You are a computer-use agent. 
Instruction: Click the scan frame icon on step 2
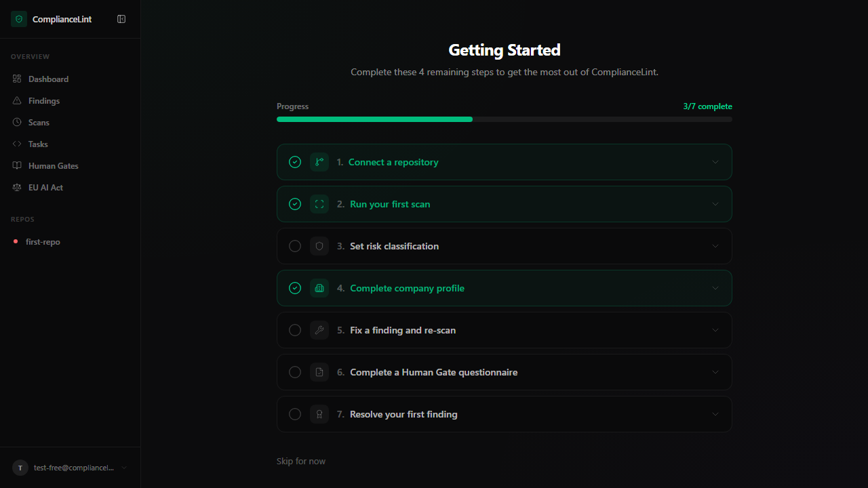click(x=319, y=204)
